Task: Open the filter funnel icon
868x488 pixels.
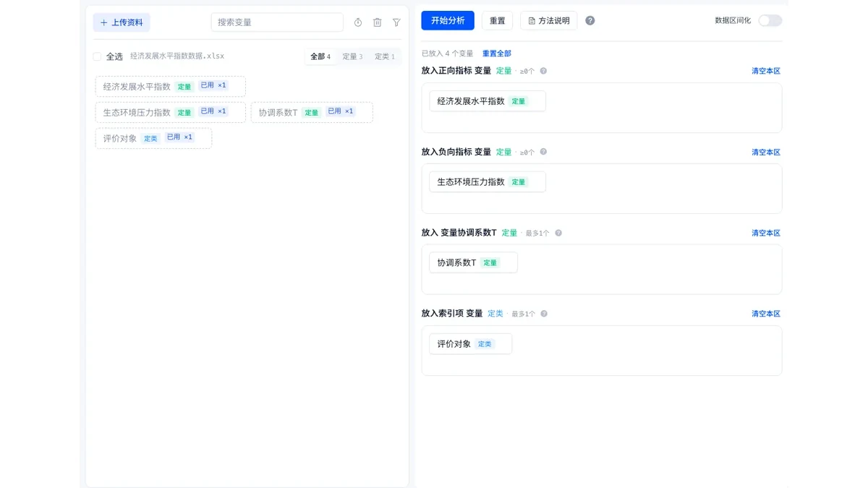Action: point(396,22)
